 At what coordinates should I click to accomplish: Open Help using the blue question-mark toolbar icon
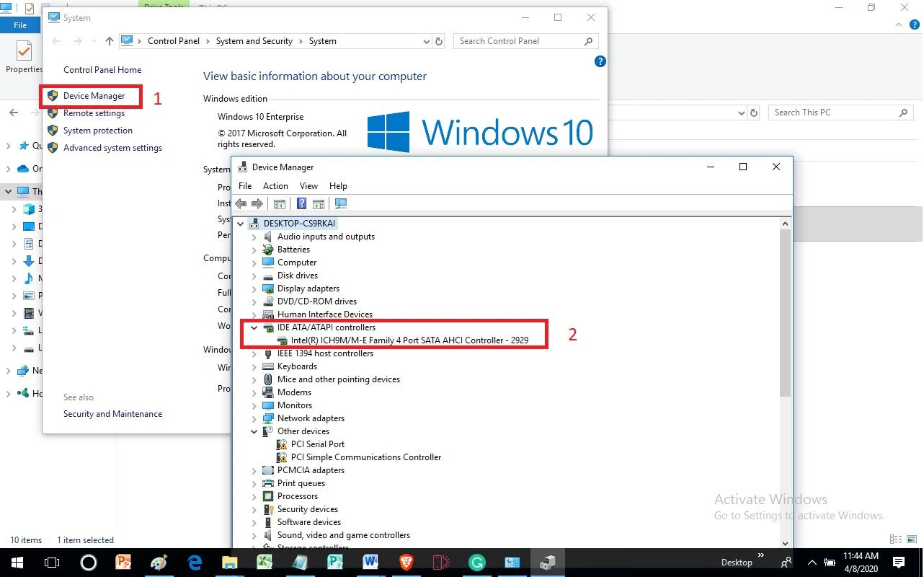tap(302, 204)
